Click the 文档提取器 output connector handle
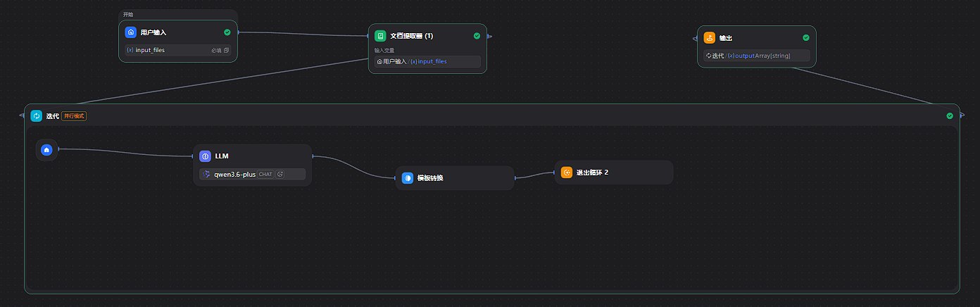 [x=489, y=36]
